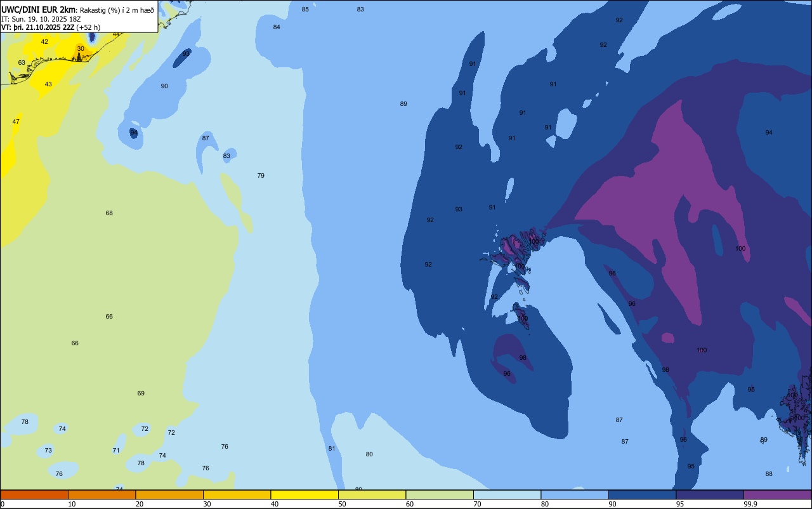
Task: Click the 70–80 pale blue legend swatch
Action: (x=507, y=494)
